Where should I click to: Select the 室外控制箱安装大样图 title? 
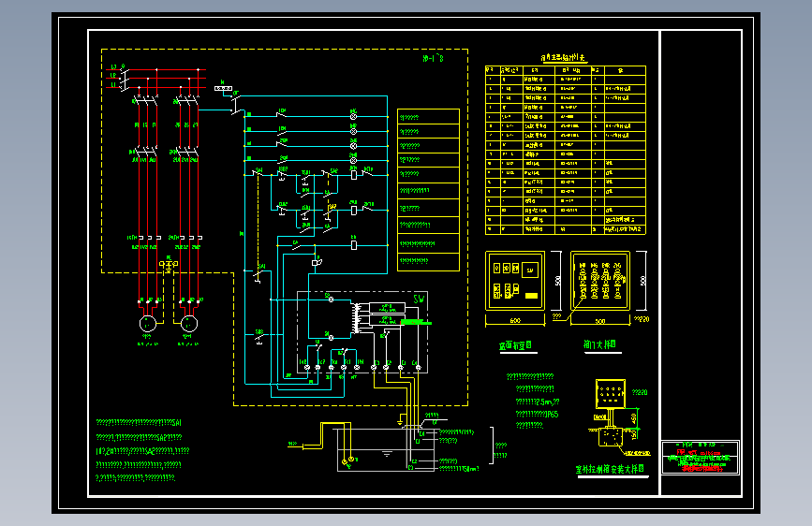coord(610,469)
